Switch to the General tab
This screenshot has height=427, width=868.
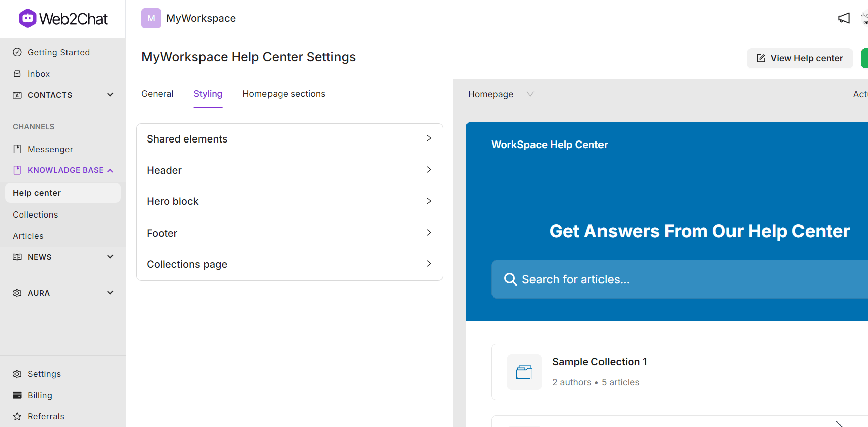(157, 94)
